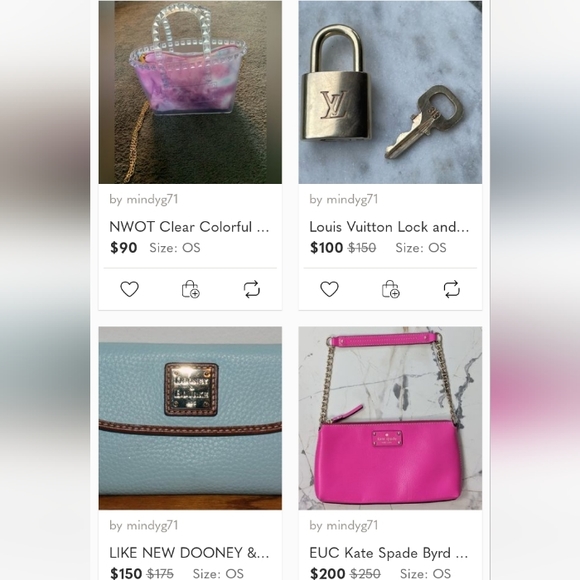Add Louis Vuitton Lock to bundle
The width and height of the screenshot is (580, 580).
coord(390,289)
